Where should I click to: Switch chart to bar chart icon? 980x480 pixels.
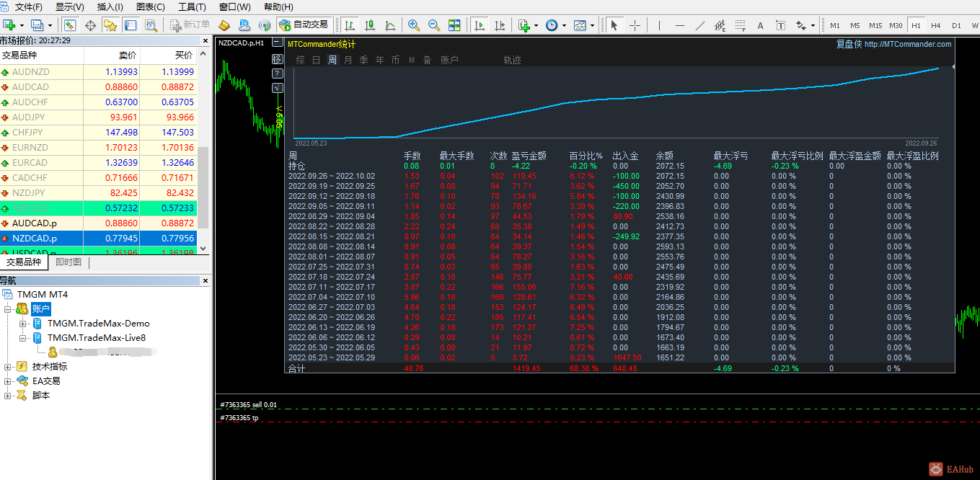(x=350, y=25)
